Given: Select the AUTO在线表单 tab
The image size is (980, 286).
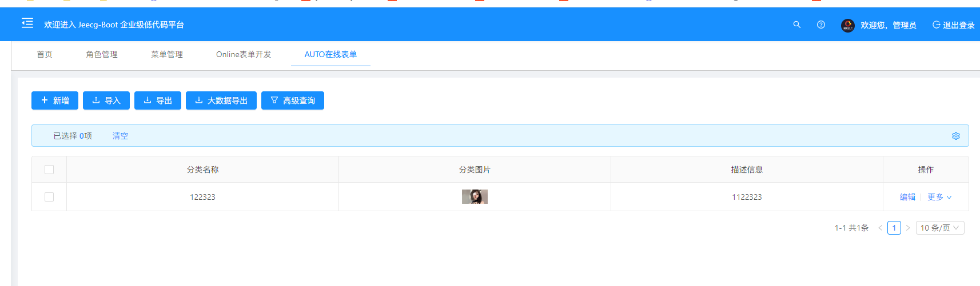Looking at the screenshot, I should 330,54.
